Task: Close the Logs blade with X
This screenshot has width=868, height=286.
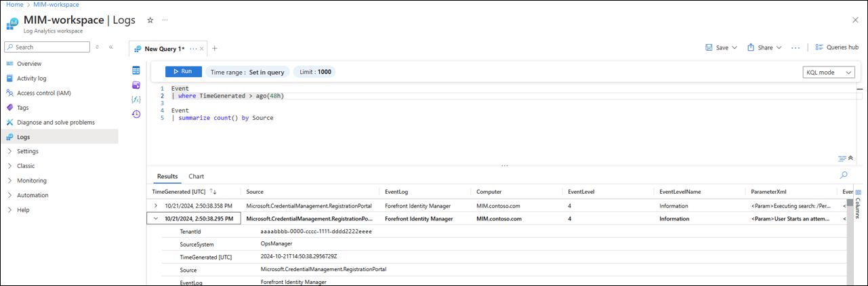Action: pos(855,20)
